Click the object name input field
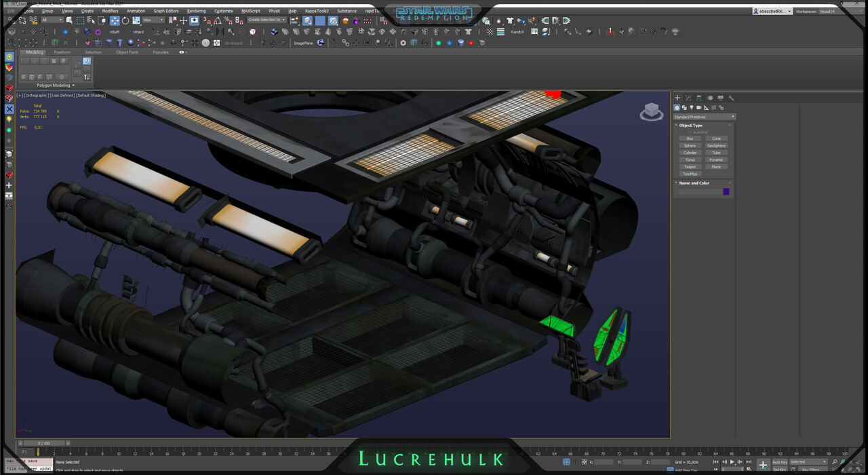The image size is (868, 475). click(700, 192)
